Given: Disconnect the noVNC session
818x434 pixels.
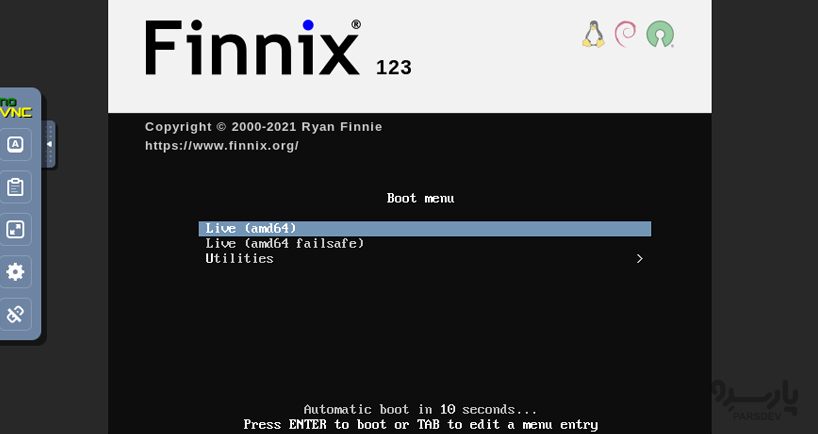Looking at the screenshot, I should pos(15,314).
